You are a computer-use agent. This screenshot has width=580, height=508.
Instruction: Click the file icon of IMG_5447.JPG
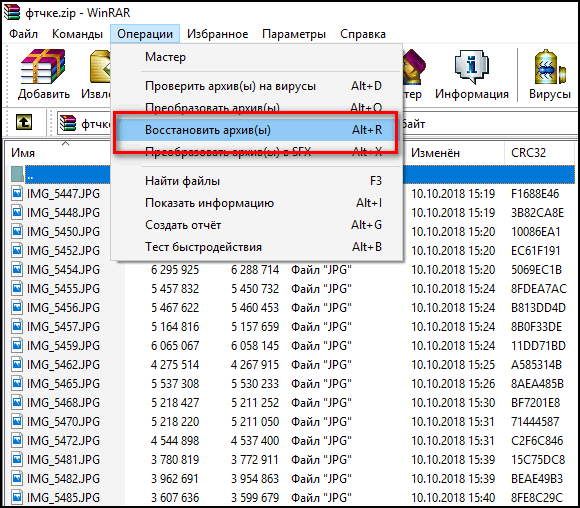tap(17, 194)
